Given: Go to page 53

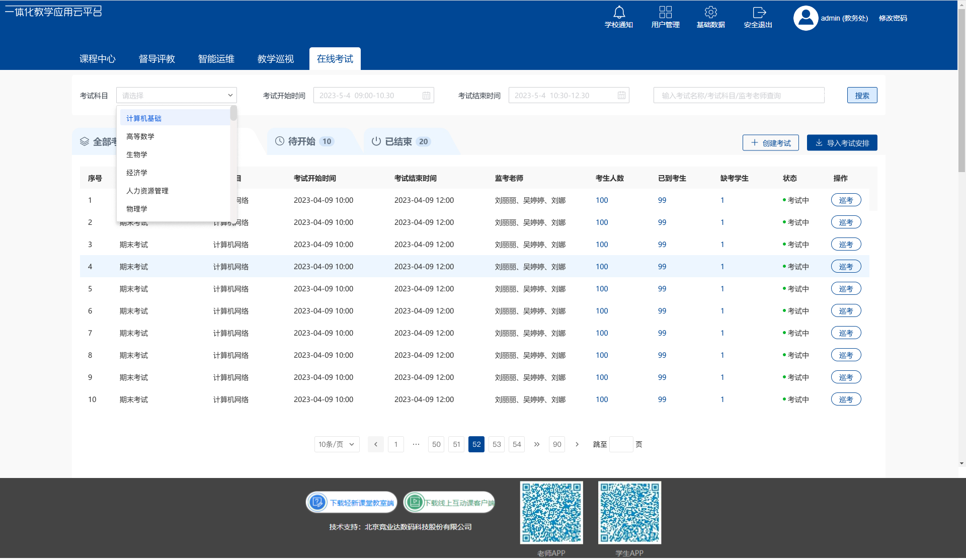Looking at the screenshot, I should point(497,444).
